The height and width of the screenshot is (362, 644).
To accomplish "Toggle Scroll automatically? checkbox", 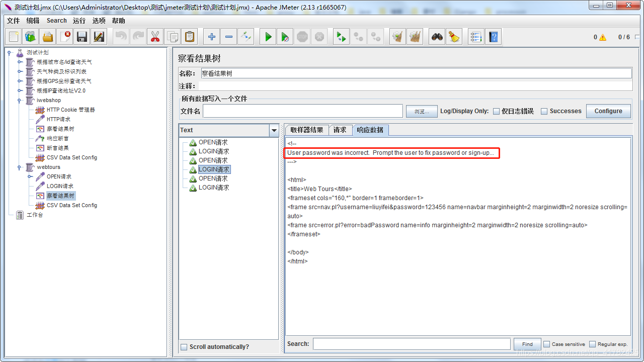I will 184,347.
